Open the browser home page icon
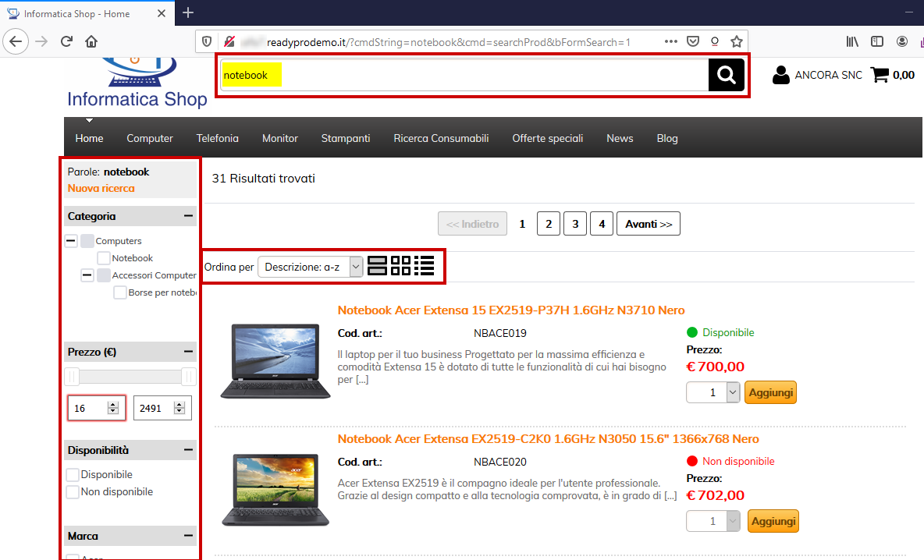The width and height of the screenshot is (924, 560). [91, 41]
